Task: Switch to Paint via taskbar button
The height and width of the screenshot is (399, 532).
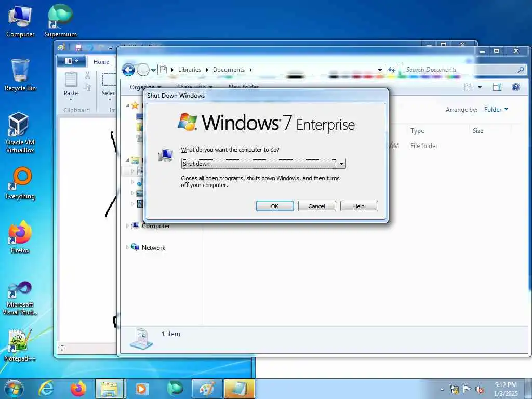Action: [x=207, y=389]
